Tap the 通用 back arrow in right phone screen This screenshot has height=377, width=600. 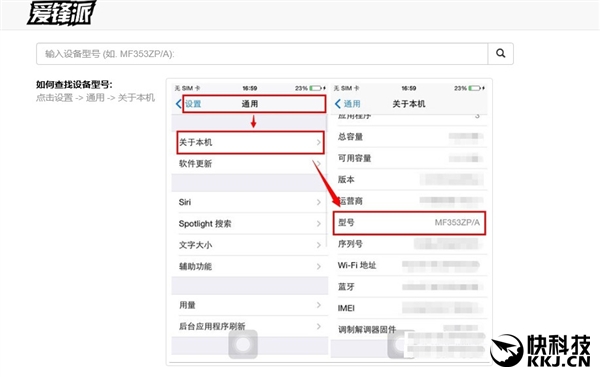(337, 104)
